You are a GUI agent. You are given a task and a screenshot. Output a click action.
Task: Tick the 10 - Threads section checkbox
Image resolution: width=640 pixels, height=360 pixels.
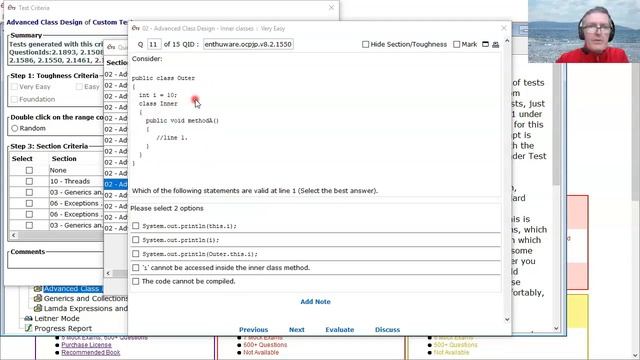(29, 181)
